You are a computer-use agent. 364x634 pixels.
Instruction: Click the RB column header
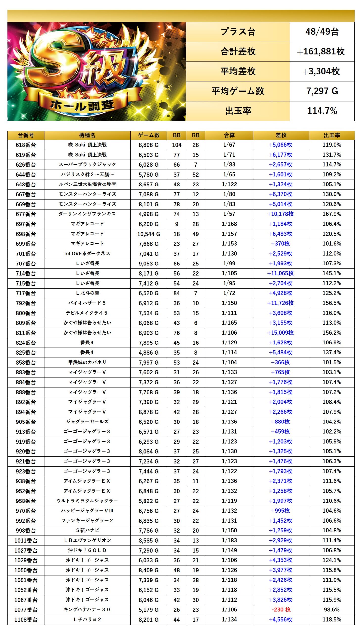pyautogui.click(x=196, y=135)
